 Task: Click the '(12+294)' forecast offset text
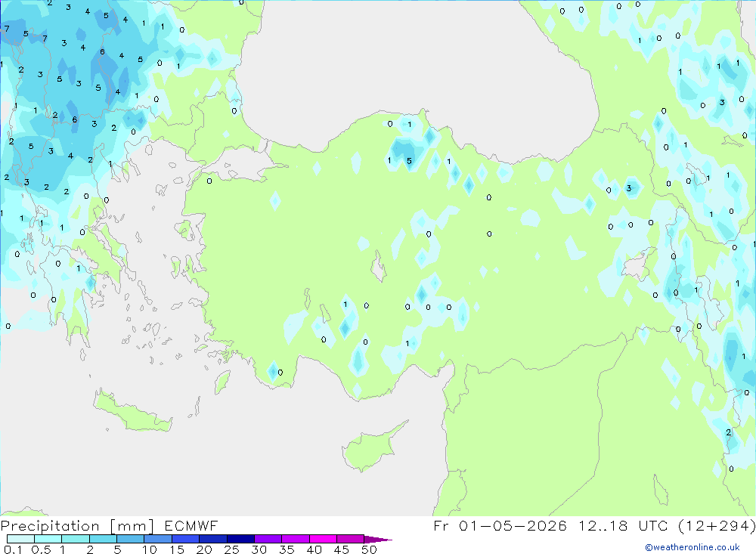717,525
